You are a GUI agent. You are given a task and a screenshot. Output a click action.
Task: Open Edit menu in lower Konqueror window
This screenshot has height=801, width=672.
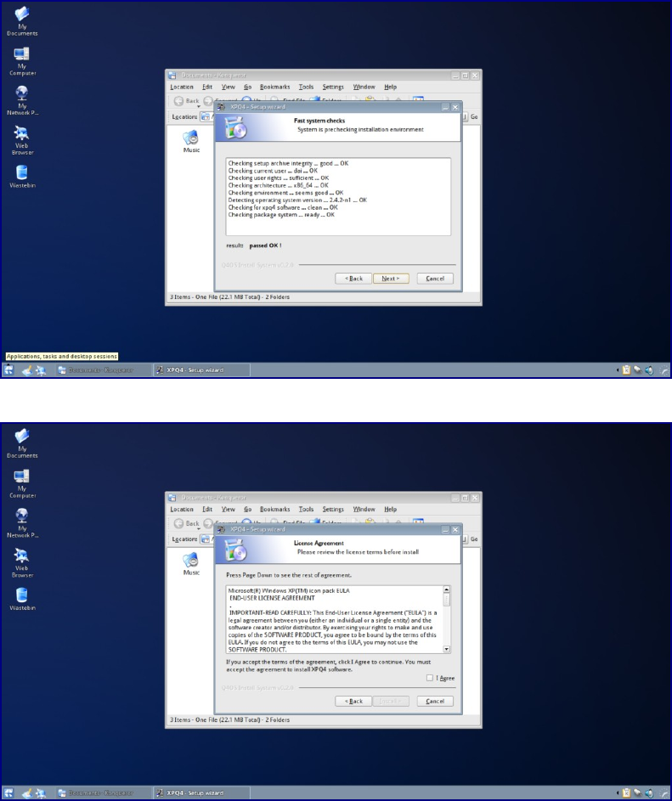[207, 510]
